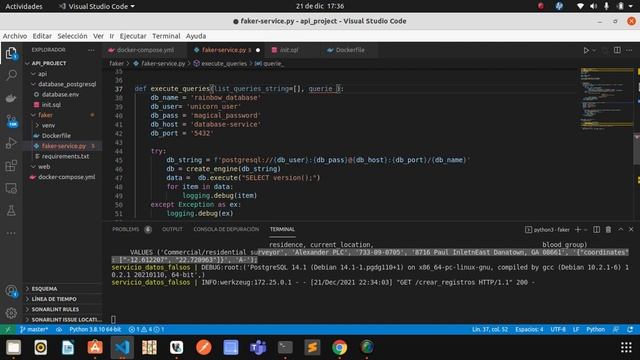Switch to Dockerfile editor tab
This screenshot has height=360, width=640.
pyautogui.click(x=350, y=50)
